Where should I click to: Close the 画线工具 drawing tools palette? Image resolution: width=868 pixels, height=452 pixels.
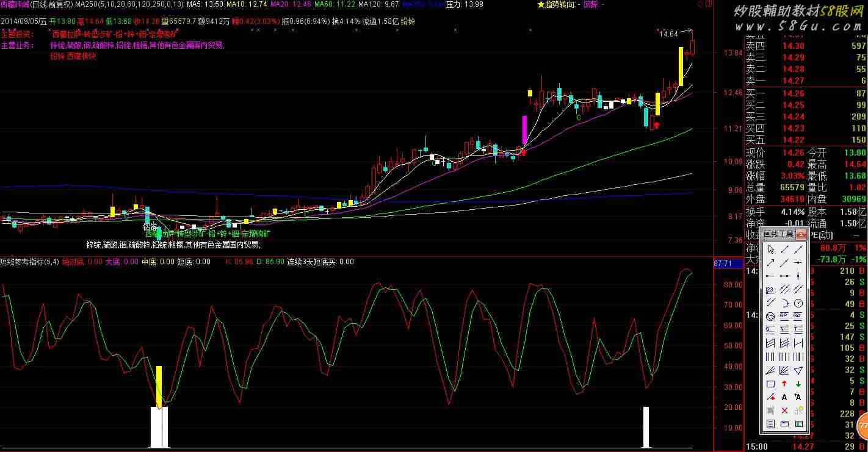[x=801, y=234]
